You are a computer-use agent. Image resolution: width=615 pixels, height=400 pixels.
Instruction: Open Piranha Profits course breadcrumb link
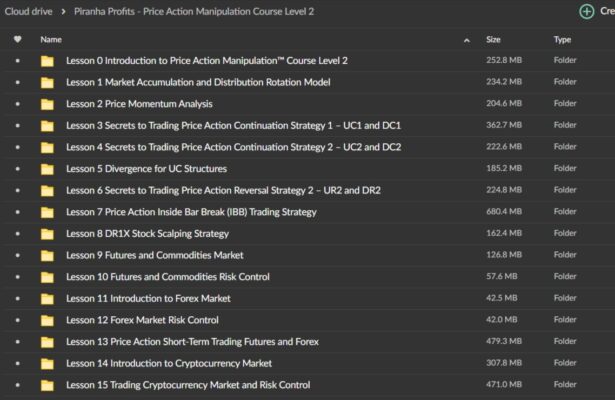click(194, 11)
